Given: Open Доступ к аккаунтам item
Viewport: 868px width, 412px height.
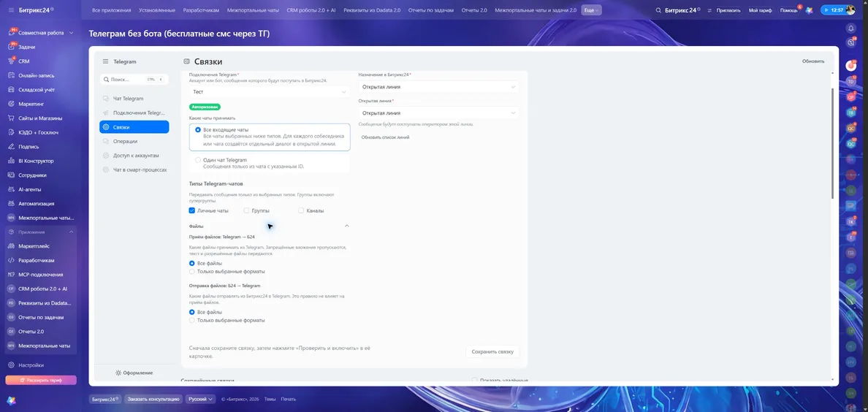Looking at the screenshot, I should point(134,156).
